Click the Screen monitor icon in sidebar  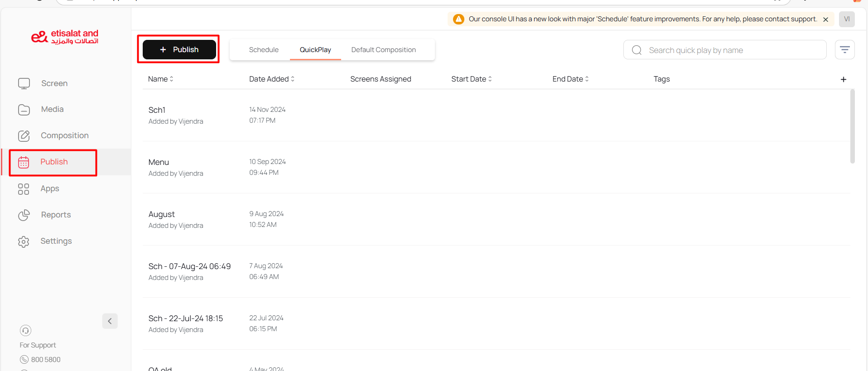click(x=24, y=83)
